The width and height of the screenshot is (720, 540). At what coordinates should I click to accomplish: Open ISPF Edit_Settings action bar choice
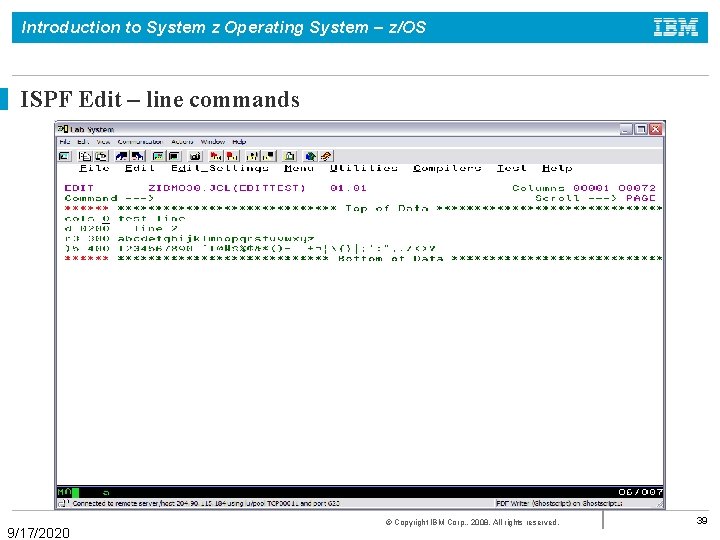(220, 168)
